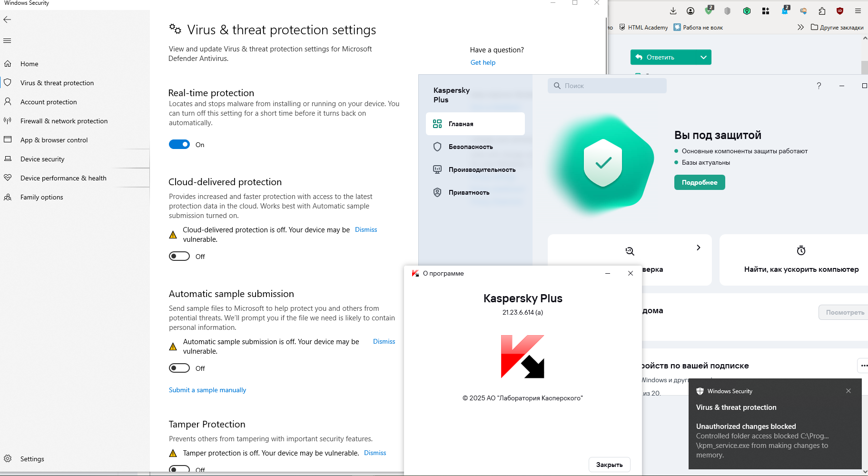
Task: Click the Get help link
Action: click(x=483, y=62)
